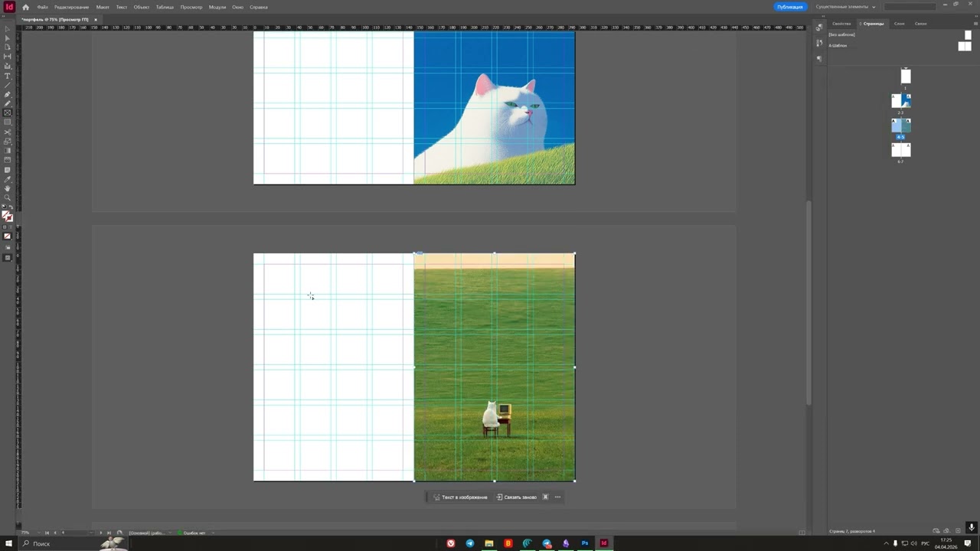Select the 6-7 spread thumbnail

tap(901, 149)
